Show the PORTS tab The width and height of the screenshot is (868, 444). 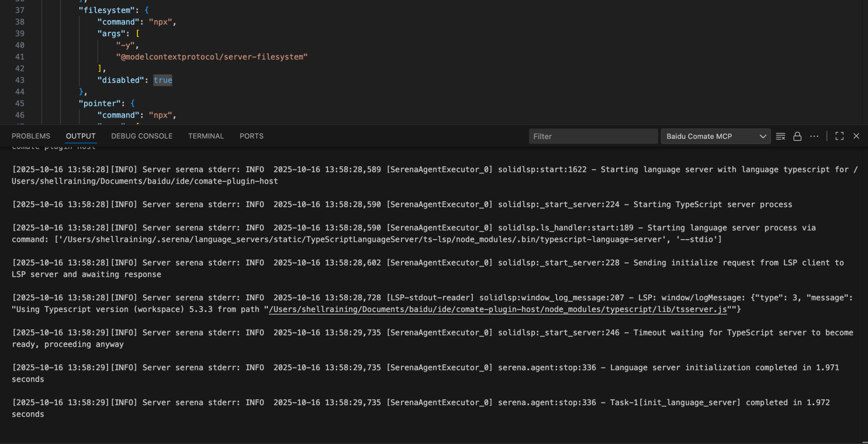251,136
